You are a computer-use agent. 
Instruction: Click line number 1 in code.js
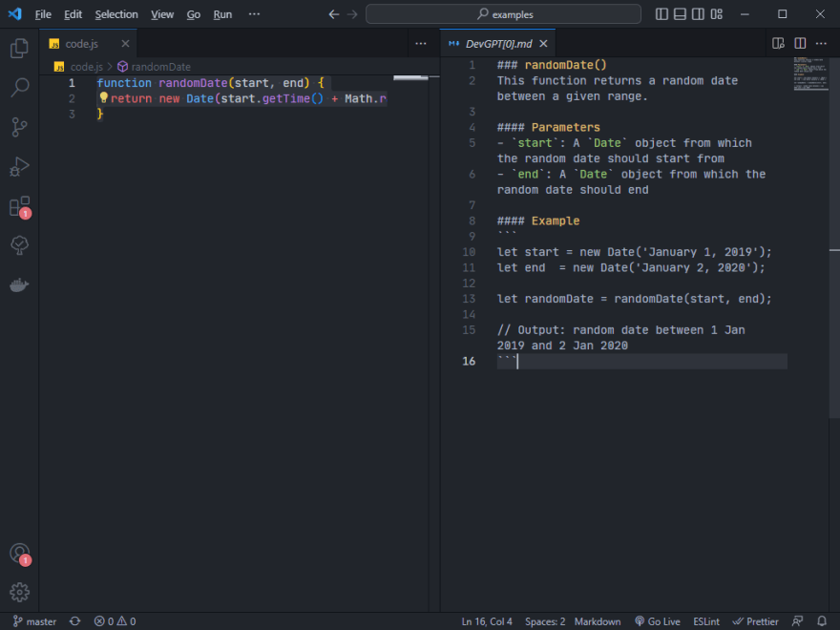coord(72,83)
